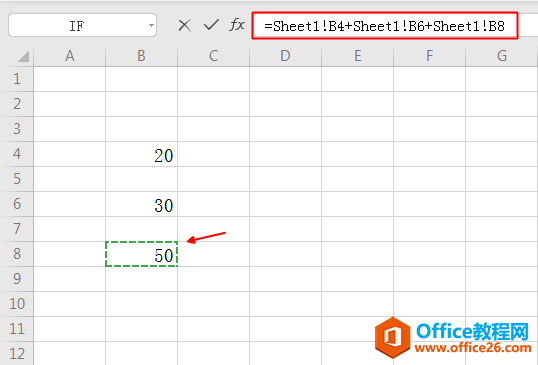This screenshot has height=365, width=538.
Task: Click the Select All corner triangle
Action: 23,56
